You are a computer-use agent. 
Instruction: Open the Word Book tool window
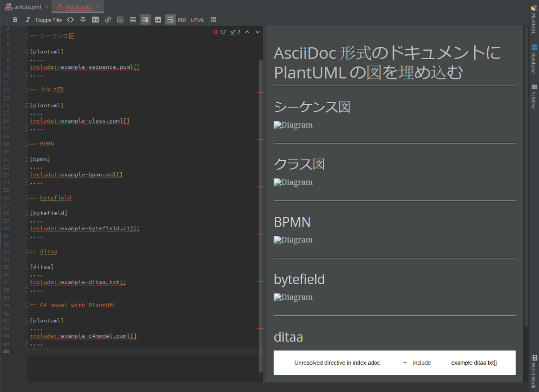(534, 371)
